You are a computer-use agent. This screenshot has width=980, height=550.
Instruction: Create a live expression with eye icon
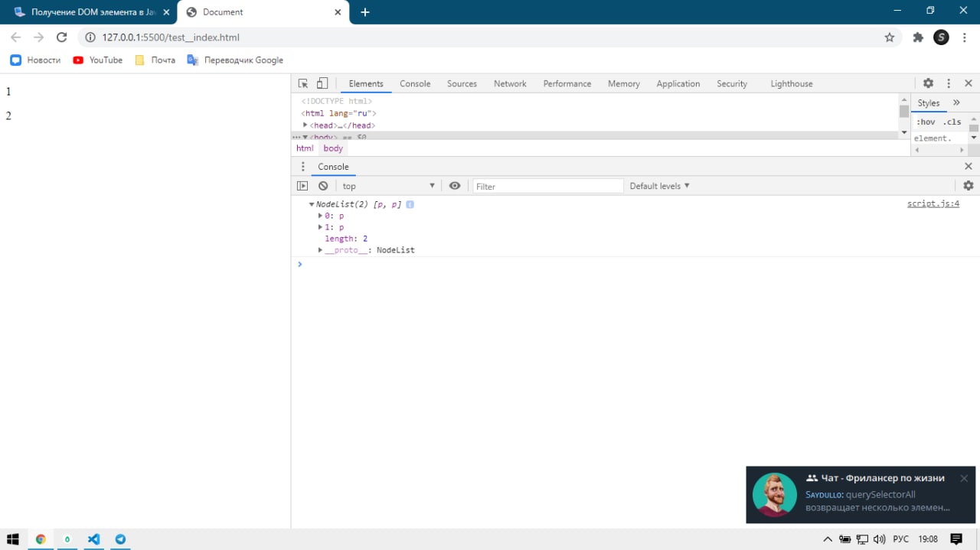pos(455,186)
